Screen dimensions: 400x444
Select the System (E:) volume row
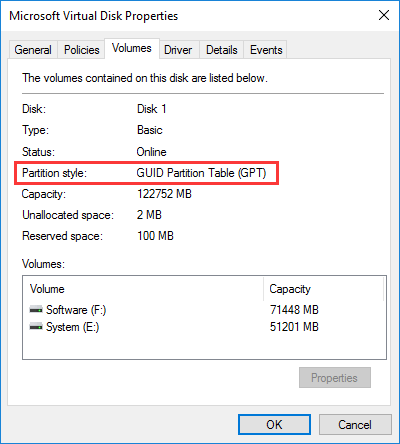coord(204,327)
